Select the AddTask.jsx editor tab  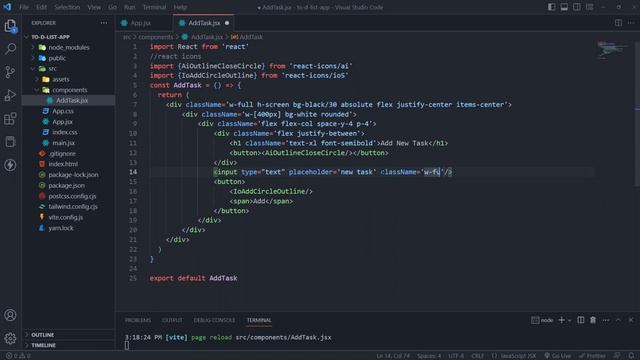[x=204, y=23]
